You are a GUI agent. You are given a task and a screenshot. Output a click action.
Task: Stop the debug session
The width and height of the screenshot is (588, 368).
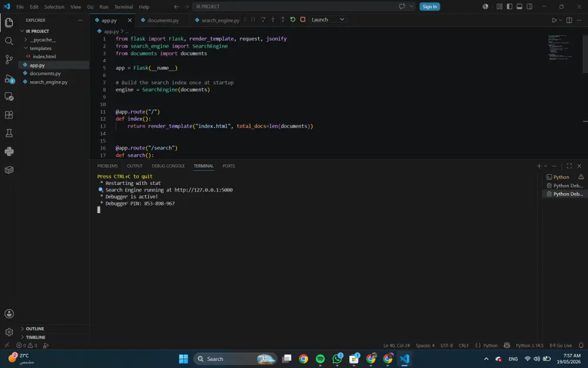click(303, 19)
